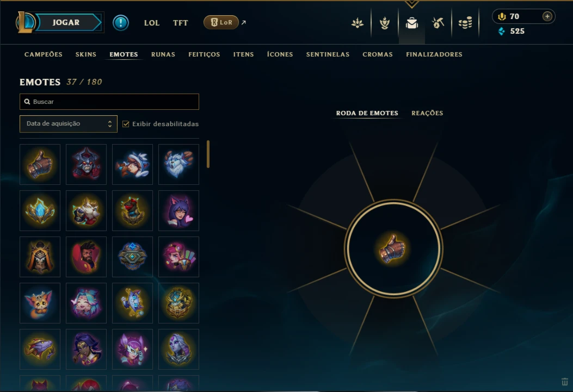Toggle the Exibir desabilitadas checkbox
The image size is (573, 392).
click(126, 124)
